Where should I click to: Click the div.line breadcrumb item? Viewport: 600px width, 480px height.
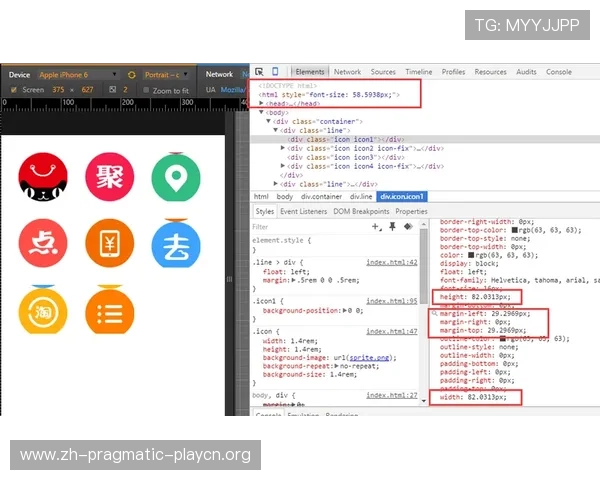coord(361,196)
